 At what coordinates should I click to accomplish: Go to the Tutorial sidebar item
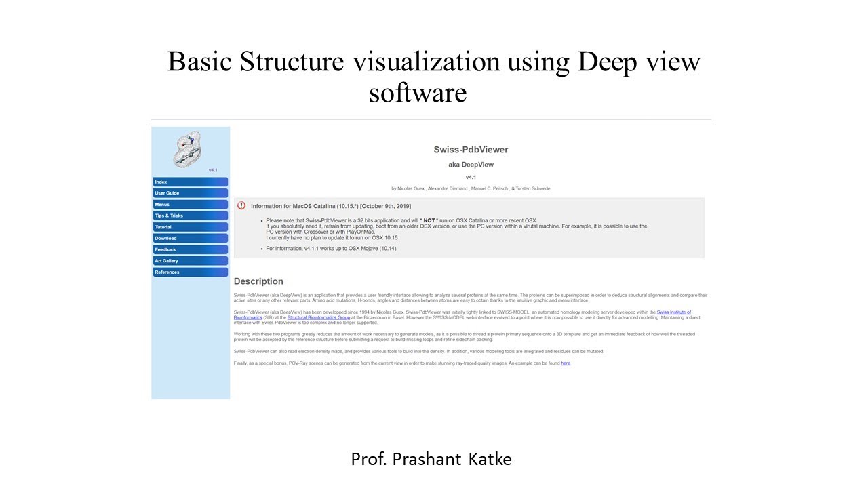(x=191, y=227)
